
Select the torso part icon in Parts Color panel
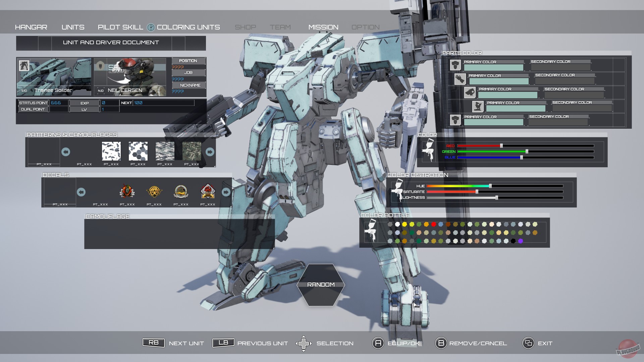click(455, 64)
